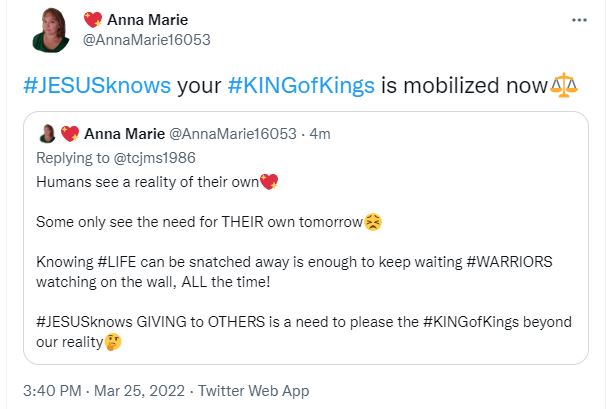Click the heart emoji in quoted tweet header

coord(70,133)
